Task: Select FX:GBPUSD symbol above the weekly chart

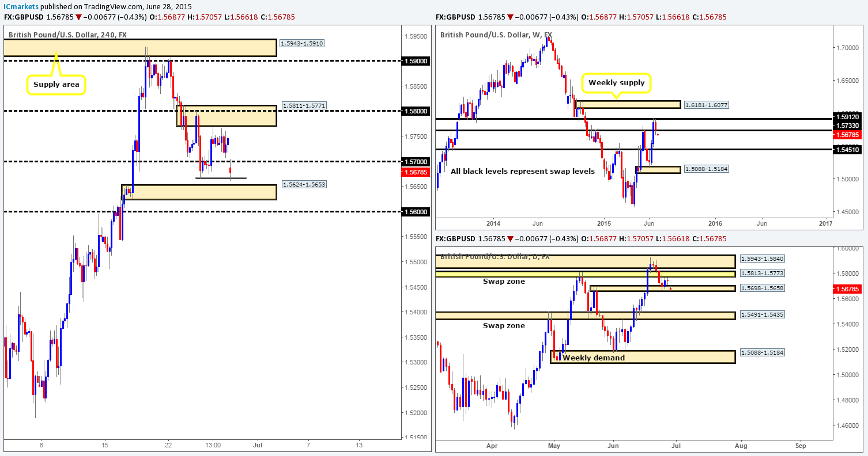Action: 455,17
